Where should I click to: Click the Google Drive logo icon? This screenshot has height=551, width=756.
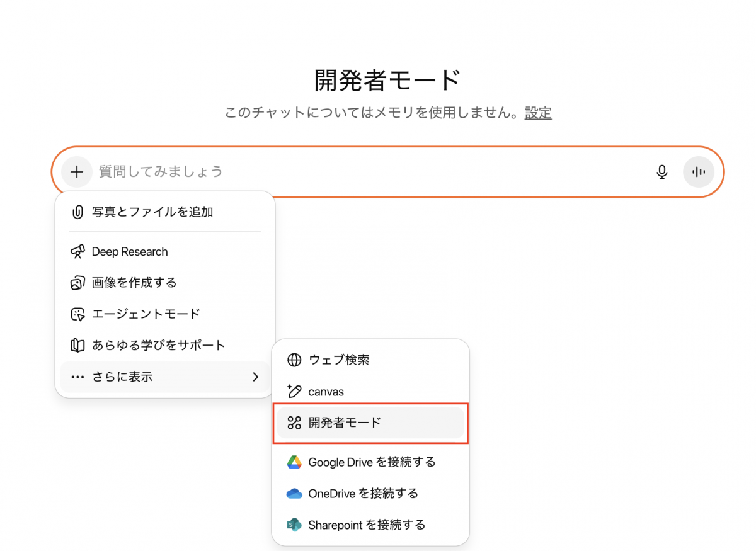[294, 462]
